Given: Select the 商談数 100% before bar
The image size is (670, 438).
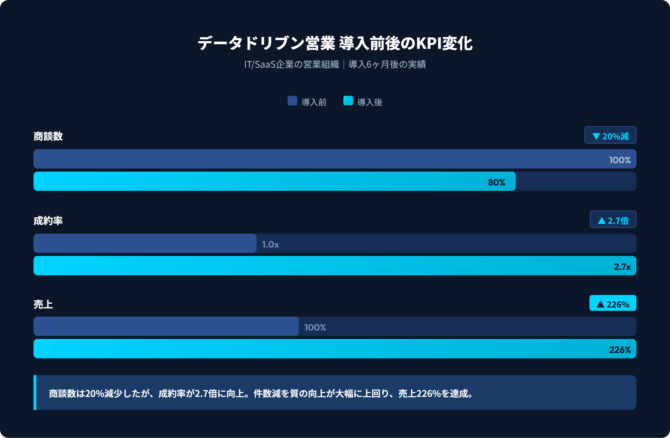Looking at the screenshot, I should pos(334,160).
